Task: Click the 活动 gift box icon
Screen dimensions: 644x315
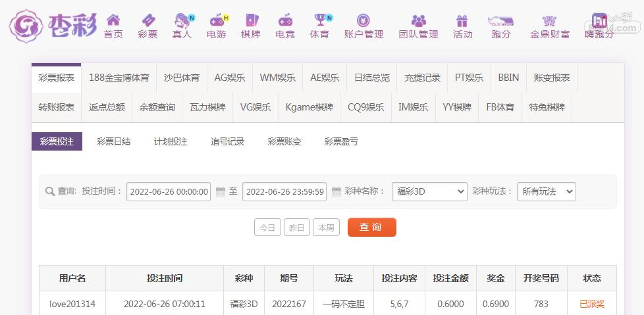Action: click(462, 21)
